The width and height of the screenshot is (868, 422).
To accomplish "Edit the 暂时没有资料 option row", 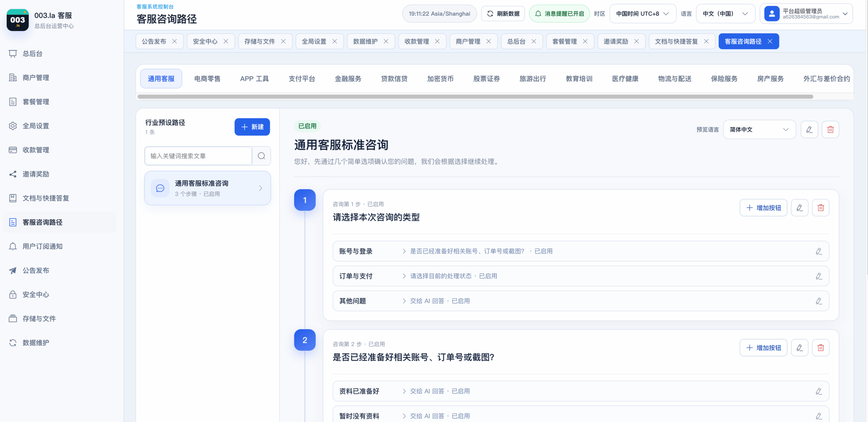I will pyautogui.click(x=818, y=416).
